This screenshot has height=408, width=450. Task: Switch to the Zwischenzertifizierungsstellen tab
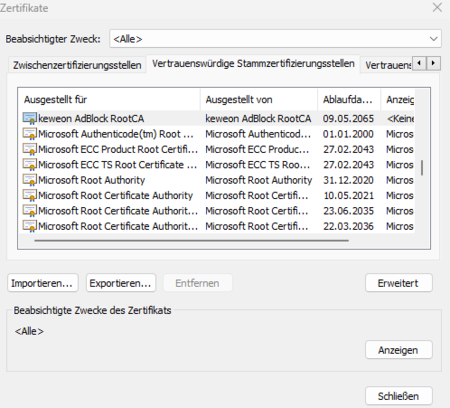click(77, 65)
